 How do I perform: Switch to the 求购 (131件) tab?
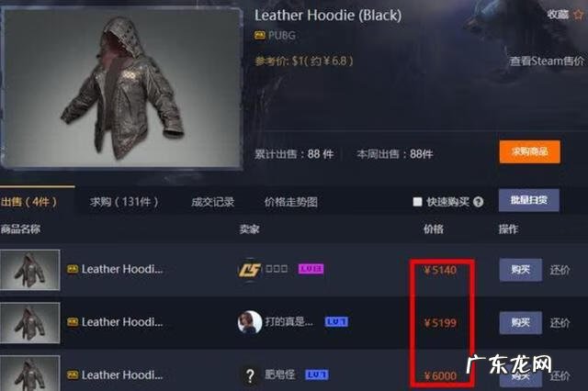pos(124,202)
